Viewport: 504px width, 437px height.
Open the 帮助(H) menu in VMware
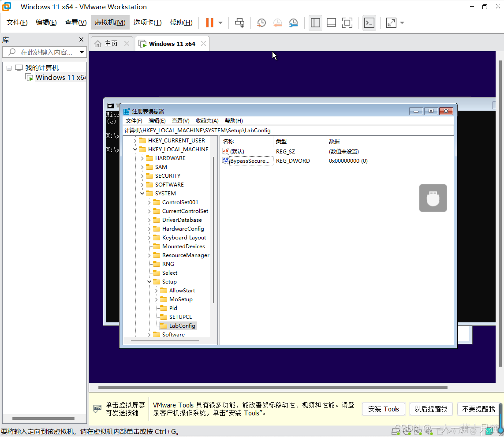pyautogui.click(x=181, y=22)
